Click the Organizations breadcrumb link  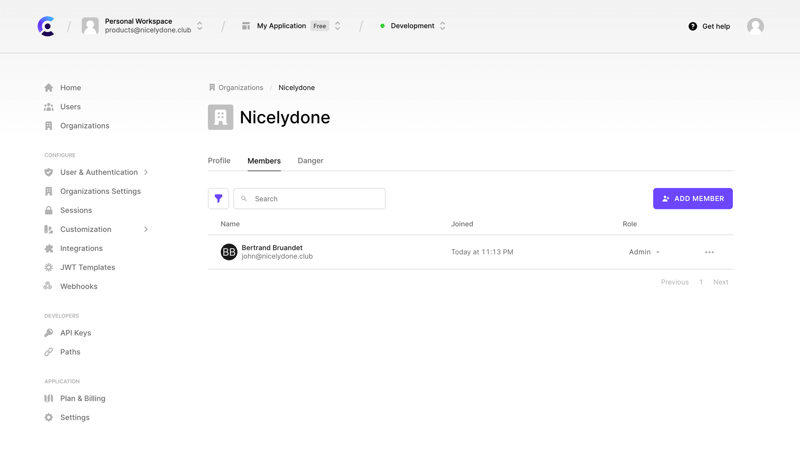point(241,88)
